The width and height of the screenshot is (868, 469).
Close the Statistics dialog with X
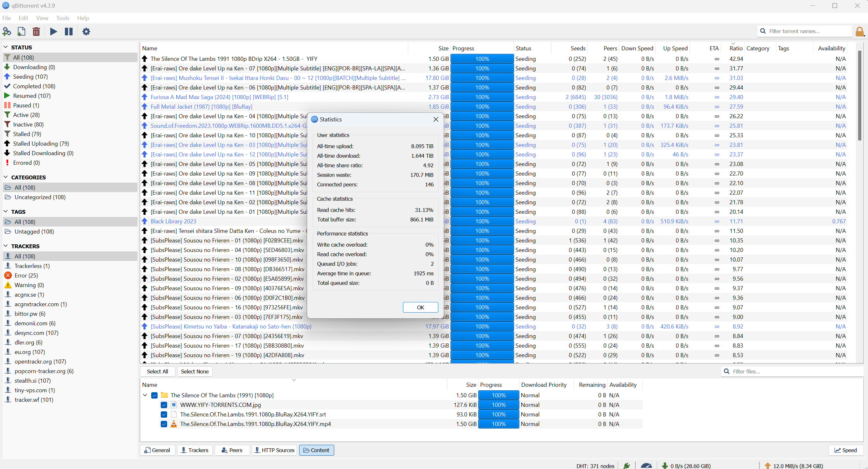(x=435, y=119)
